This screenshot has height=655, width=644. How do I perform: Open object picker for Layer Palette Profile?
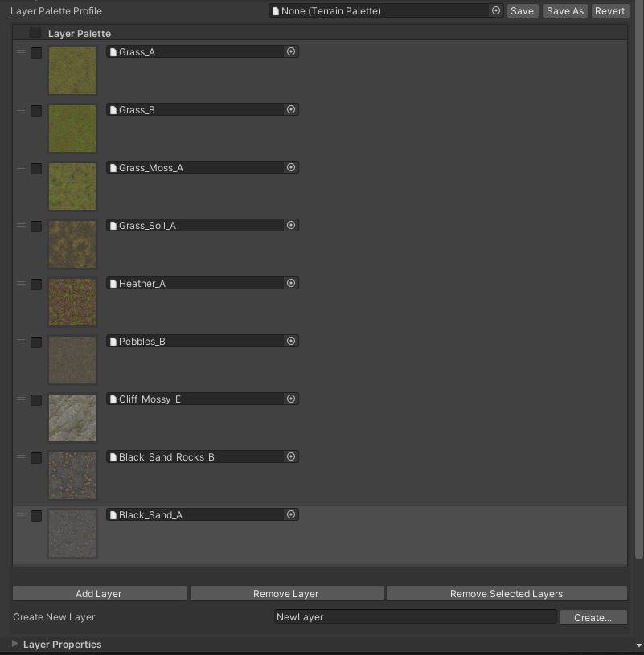coord(495,11)
